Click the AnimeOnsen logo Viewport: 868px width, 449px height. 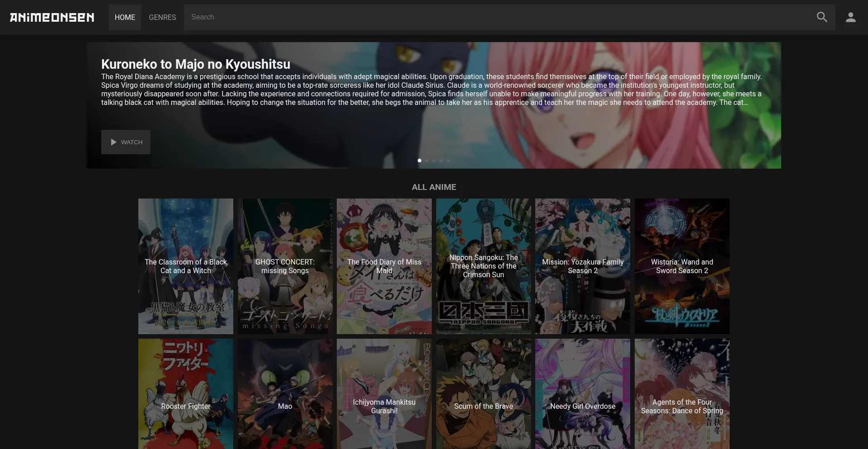point(52,17)
